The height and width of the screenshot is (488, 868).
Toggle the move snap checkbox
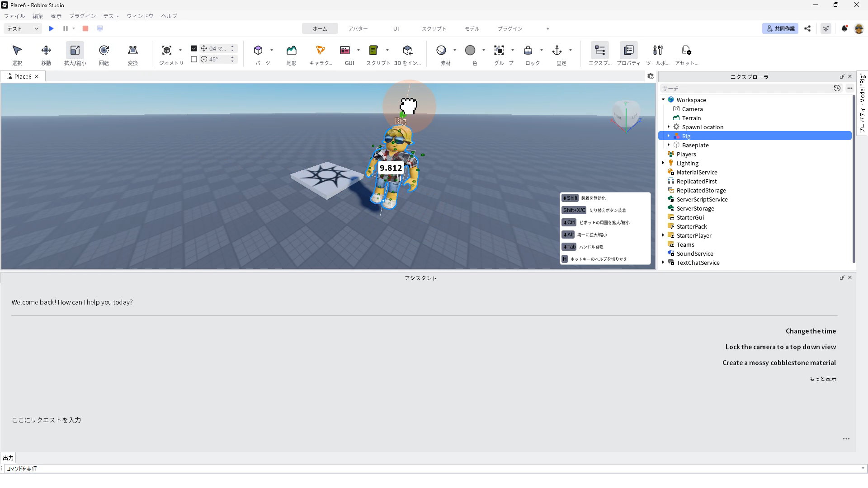[194, 48]
